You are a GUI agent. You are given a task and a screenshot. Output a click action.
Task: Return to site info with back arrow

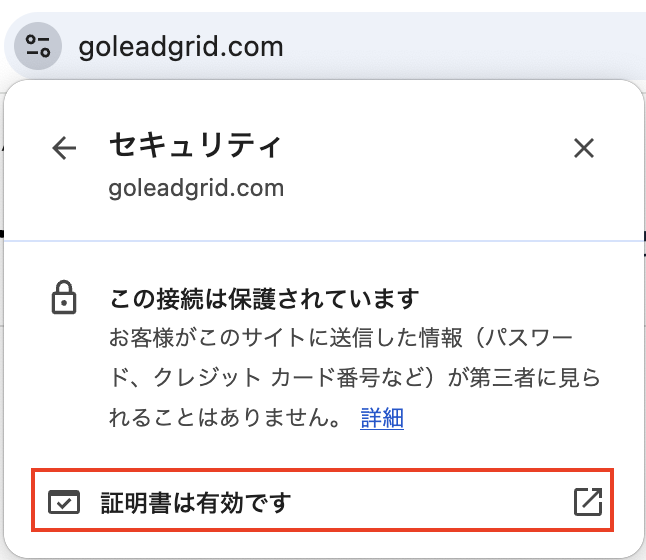pyautogui.click(x=64, y=148)
